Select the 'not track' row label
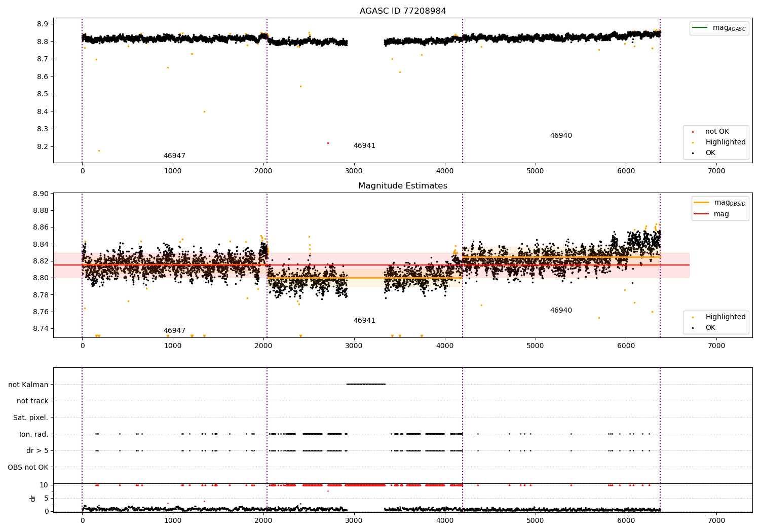Viewport: 760px width, 532px height. click(x=32, y=401)
